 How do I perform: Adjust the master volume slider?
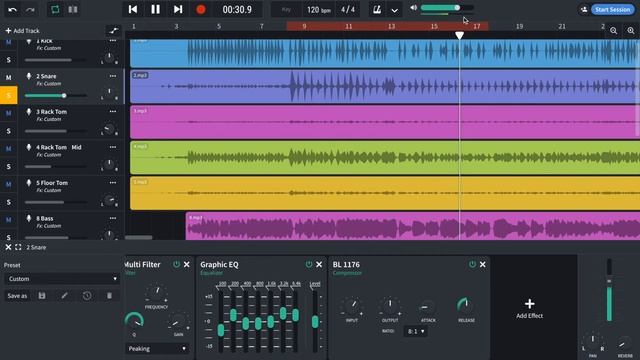click(x=447, y=8)
